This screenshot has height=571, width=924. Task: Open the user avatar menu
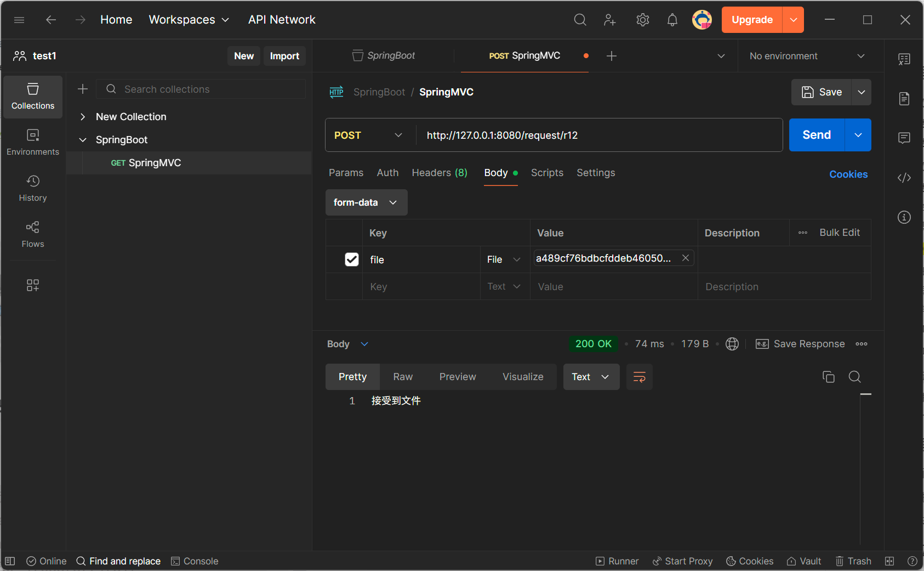coord(701,20)
